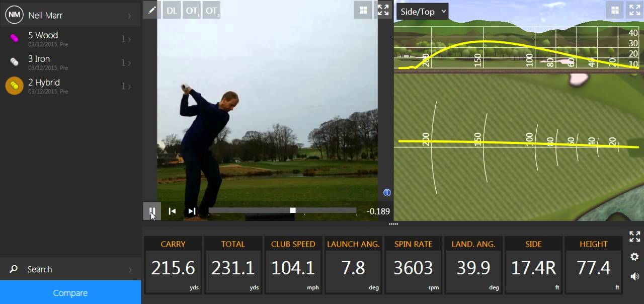This screenshot has width=644, height=304.
Task: Expand trajectory panel to fullscreen
Action: pos(635,10)
